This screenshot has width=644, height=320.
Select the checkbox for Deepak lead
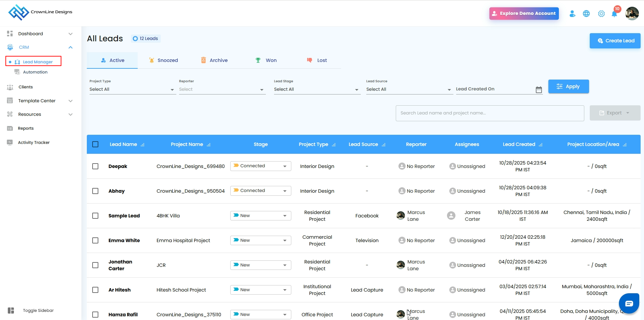point(95,166)
